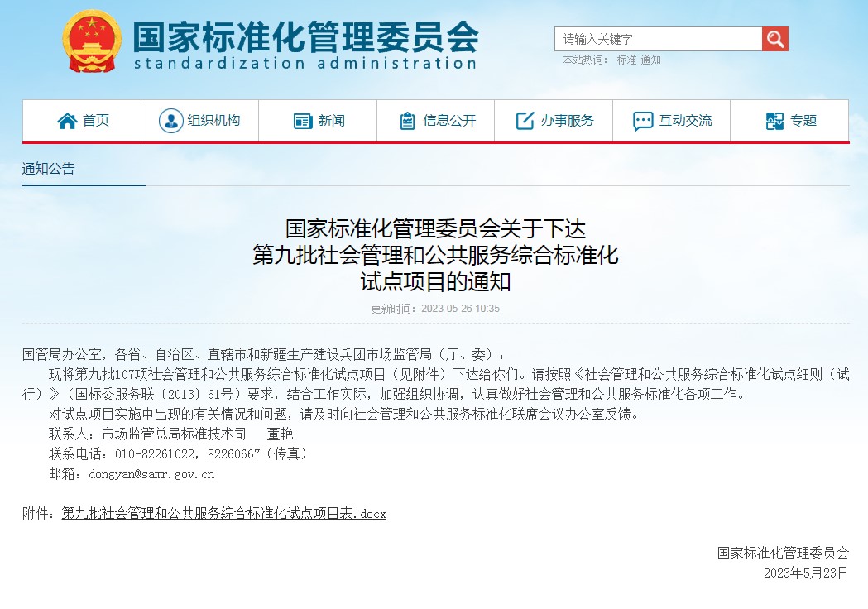Download the attachment 试点项目表.docx
Image resolution: width=868 pixels, height=609 pixels.
(x=223, y=513)
